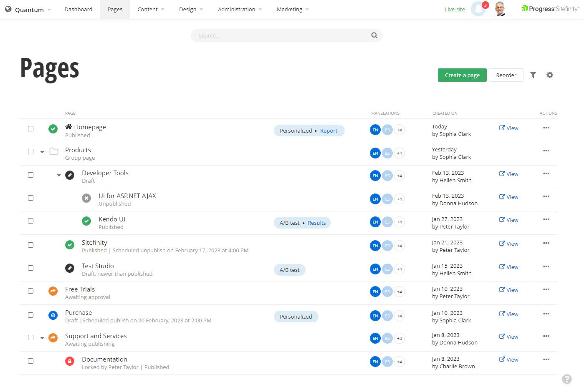Collapse the Products group page children
Image resolution: width=584 pixels, height=392 pixels.
coord(42,152)
